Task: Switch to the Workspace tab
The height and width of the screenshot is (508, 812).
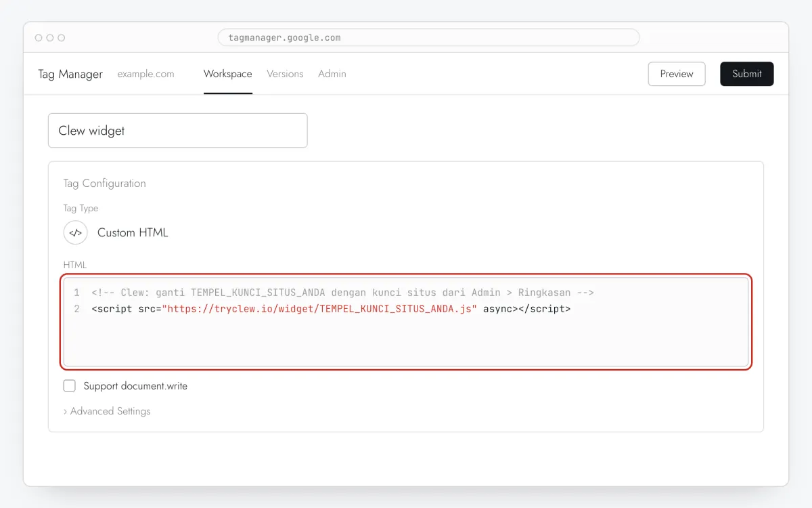Action: (x=228, y=74)
